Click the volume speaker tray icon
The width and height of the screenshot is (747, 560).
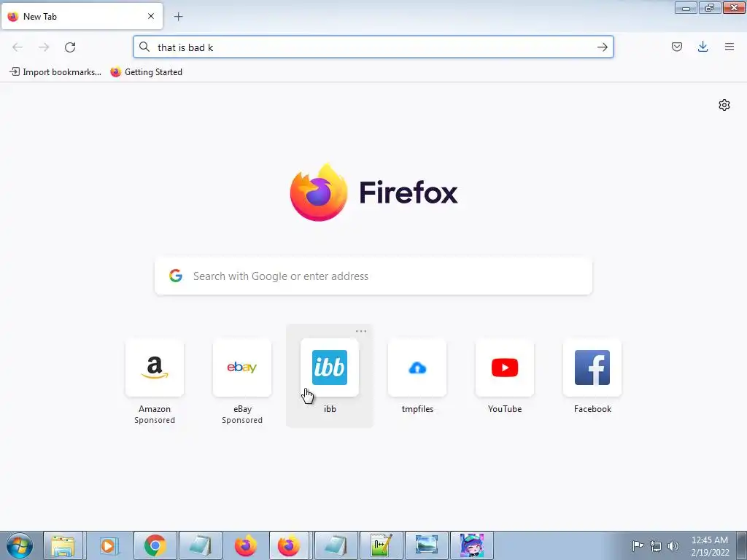point(673,546)
